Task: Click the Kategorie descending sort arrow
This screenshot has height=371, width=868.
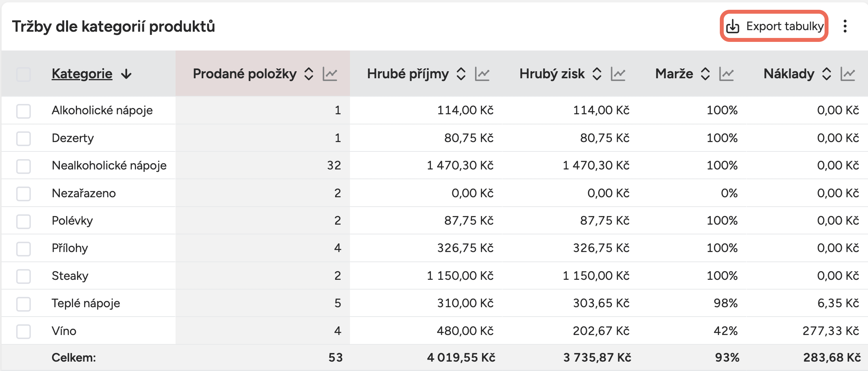Action: pyautogui.click(x=126, y=74)
